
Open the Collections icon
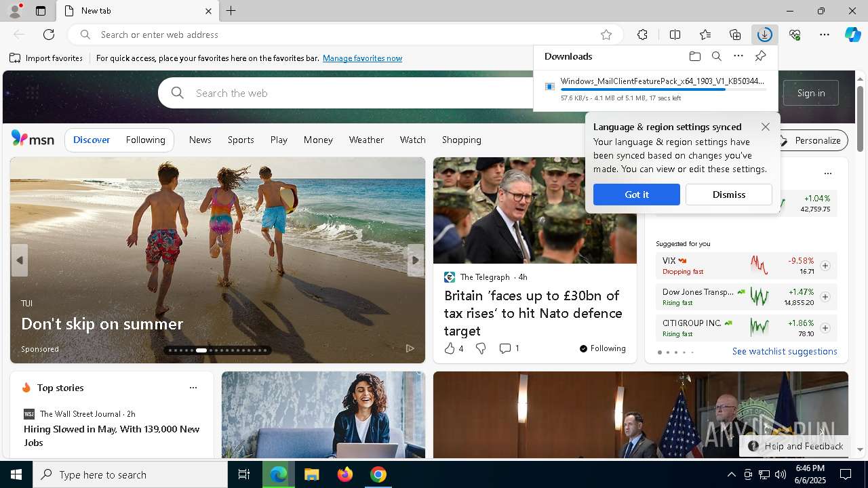click(x=735, y=35)
